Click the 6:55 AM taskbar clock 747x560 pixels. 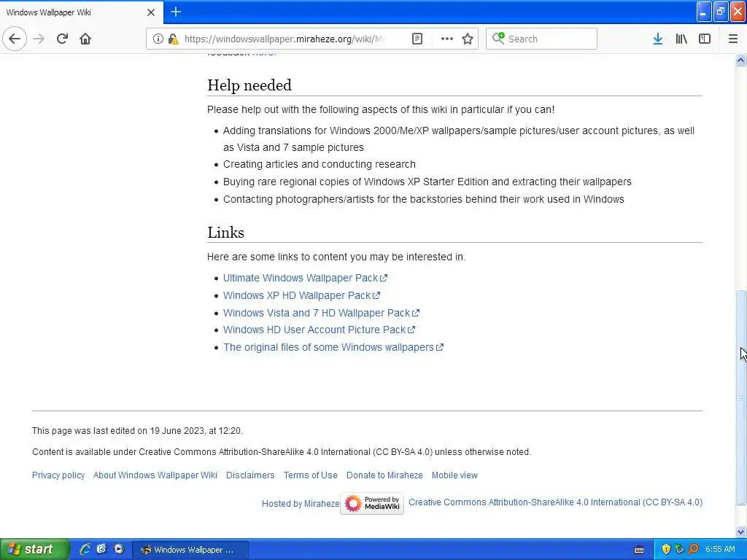tap(720, 550)
